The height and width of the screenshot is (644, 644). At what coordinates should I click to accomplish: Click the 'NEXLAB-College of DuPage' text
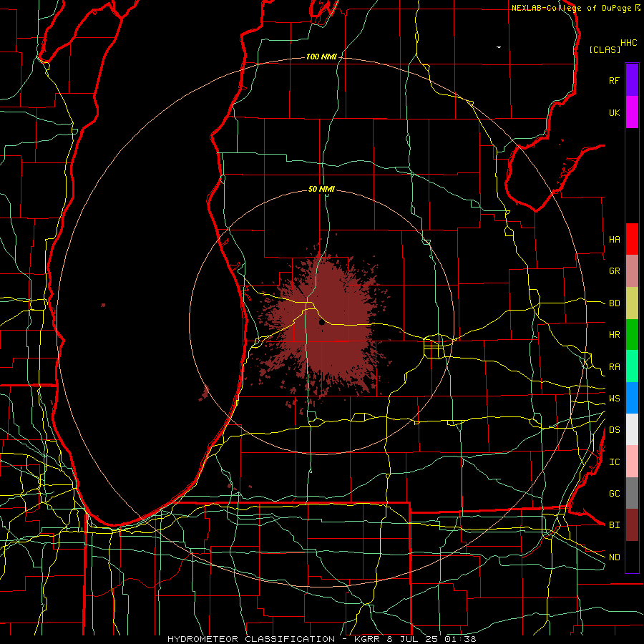tap(571, 8)
